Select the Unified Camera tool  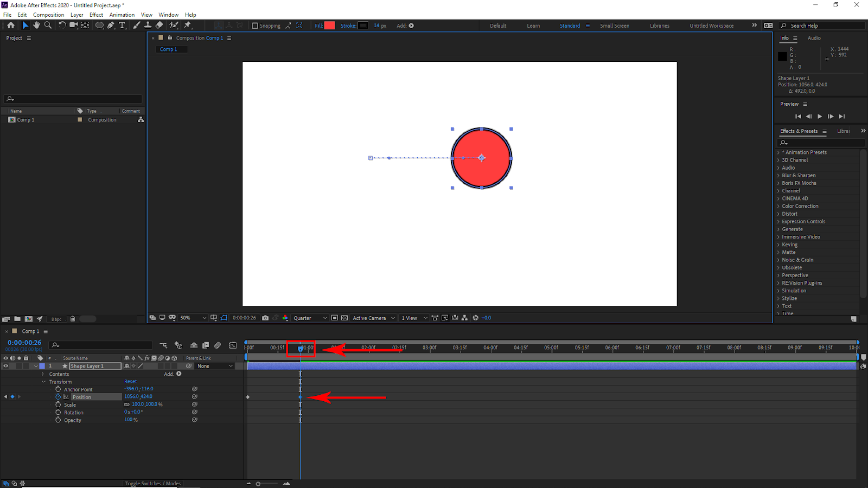pyautogui.click(x=74, y=25)
